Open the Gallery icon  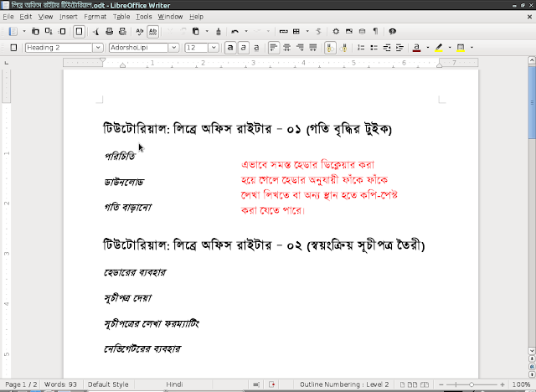349,32
